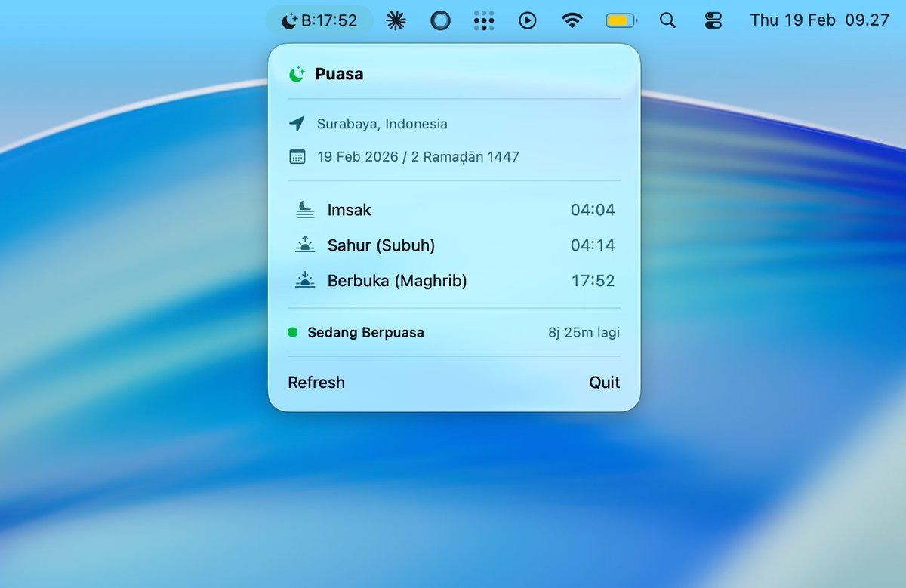
Task: Click the Puasa menu bar item showing B:17:52
Action: coord(319,20)
